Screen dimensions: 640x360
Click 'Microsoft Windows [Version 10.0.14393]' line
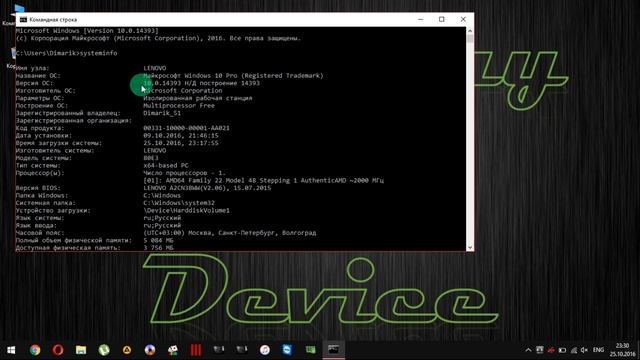[87, 31]
